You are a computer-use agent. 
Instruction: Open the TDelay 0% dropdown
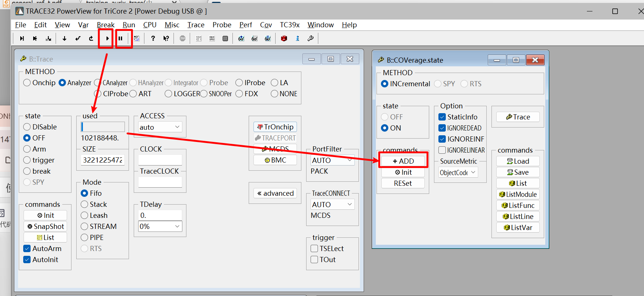tap(160, 226)
